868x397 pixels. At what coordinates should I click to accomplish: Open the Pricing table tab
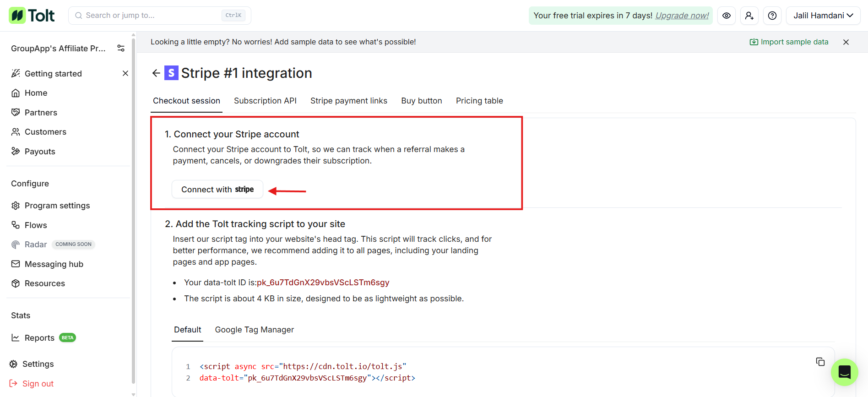[479, 101]
